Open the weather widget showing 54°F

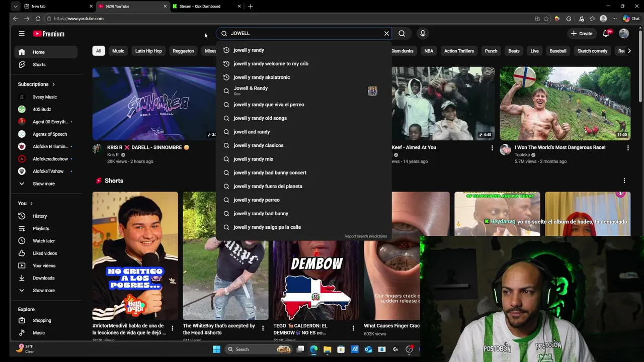pyautogui.click(x=25, y=348)
